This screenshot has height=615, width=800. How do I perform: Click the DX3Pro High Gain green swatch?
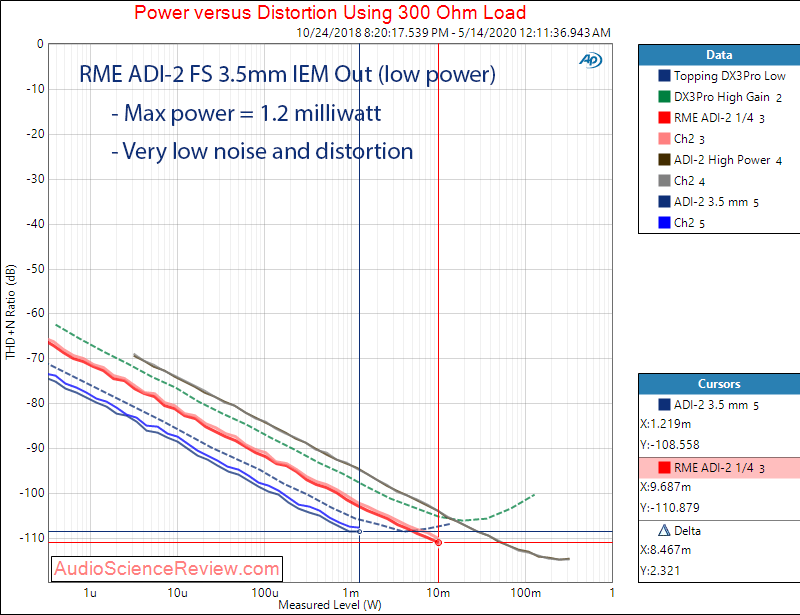click(664, 97)
